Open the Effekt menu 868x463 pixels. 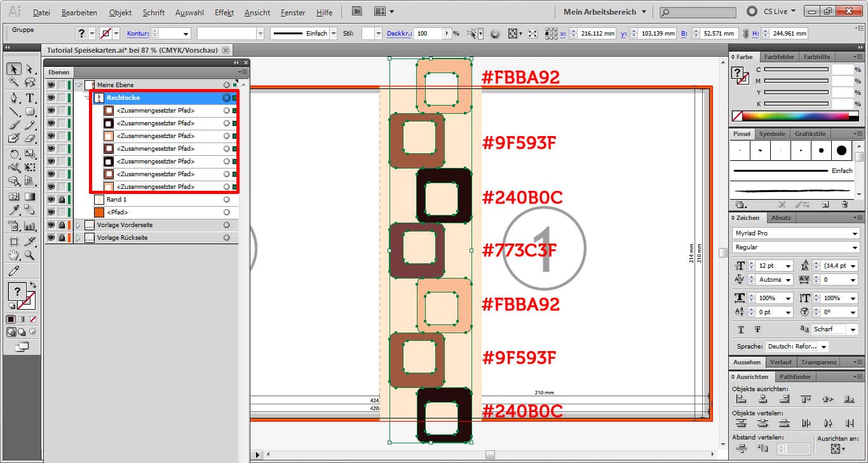[224, 12]
